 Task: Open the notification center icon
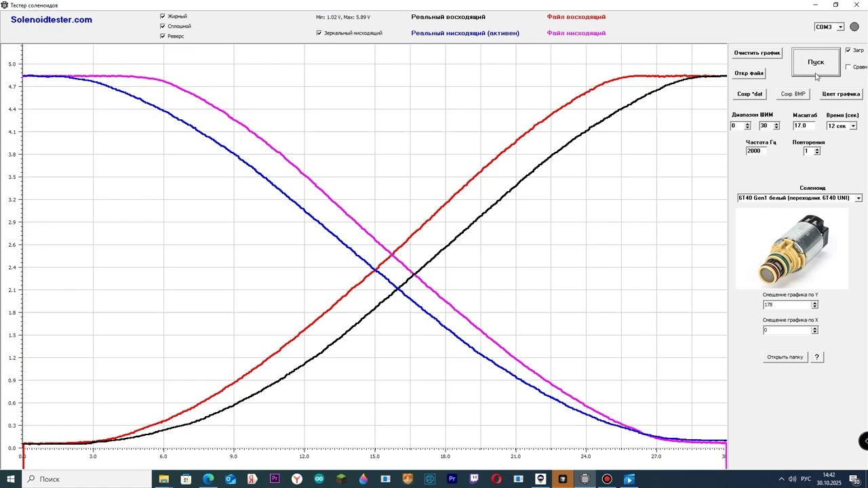coord(856,479)
